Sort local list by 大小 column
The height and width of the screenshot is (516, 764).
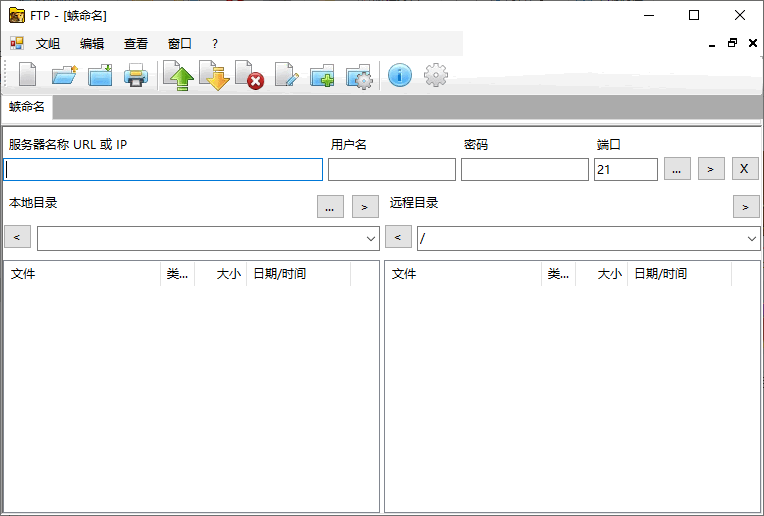tap(221, 274)
